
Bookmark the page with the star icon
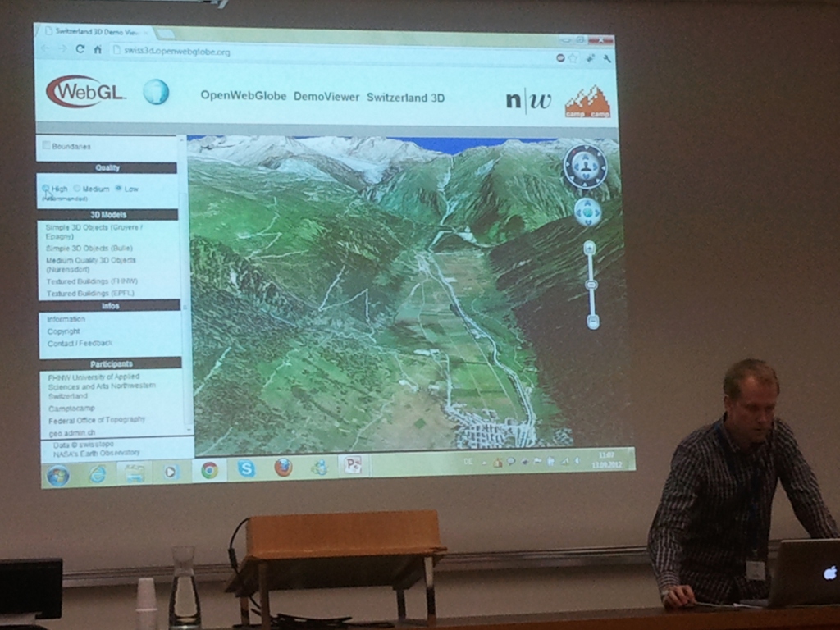pyautogui.click(x=573, y=58)
